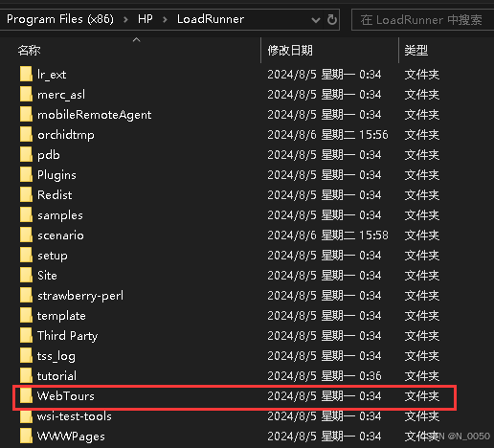Click the wsi-test-tools folder icon
Viewport: 494px width, 448px height.
pyautogui.click(x=26, y=415)
